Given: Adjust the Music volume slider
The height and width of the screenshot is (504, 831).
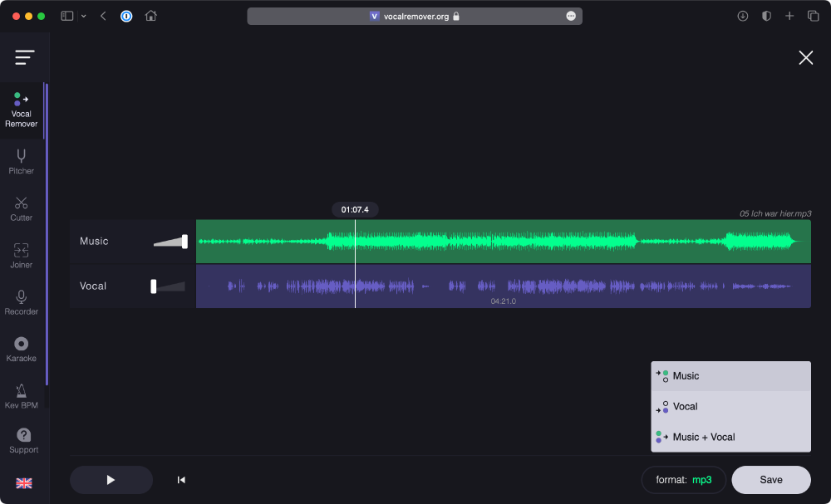Looking at the screenshot, I should pos(170,242).
